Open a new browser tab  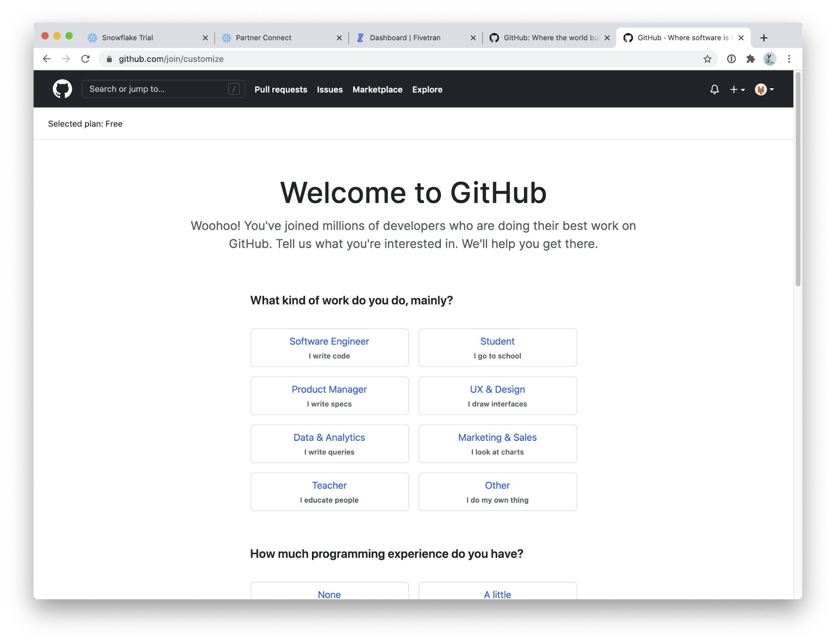(x=764, y=38)
